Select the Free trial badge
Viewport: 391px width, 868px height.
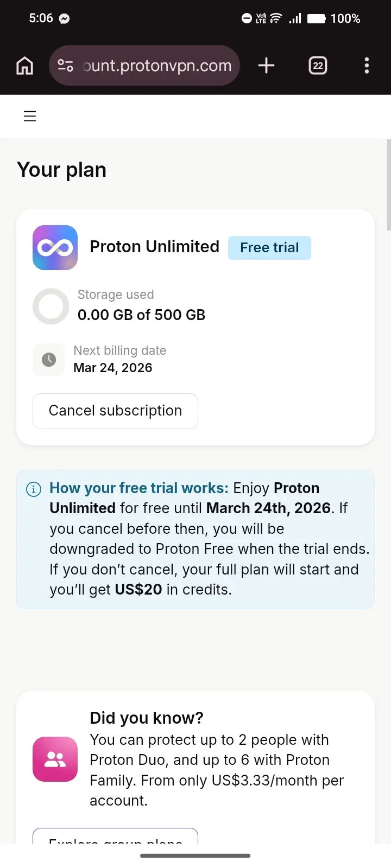pos(269,248)
